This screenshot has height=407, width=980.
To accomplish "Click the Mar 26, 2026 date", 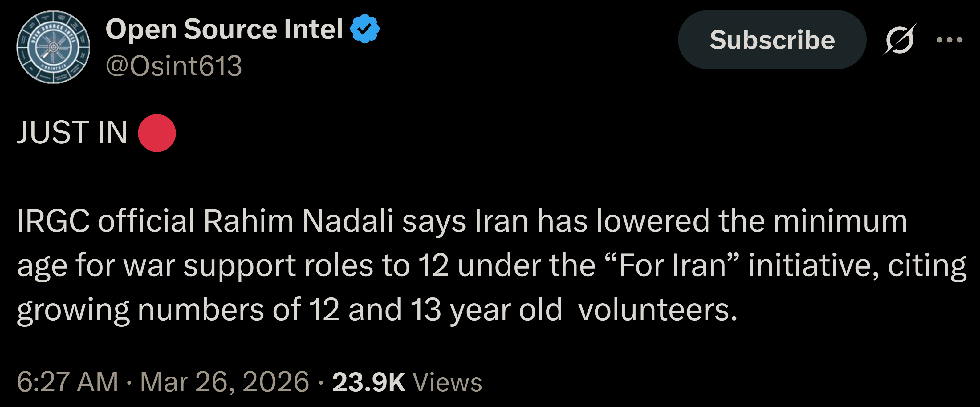I will click(225, 381).
